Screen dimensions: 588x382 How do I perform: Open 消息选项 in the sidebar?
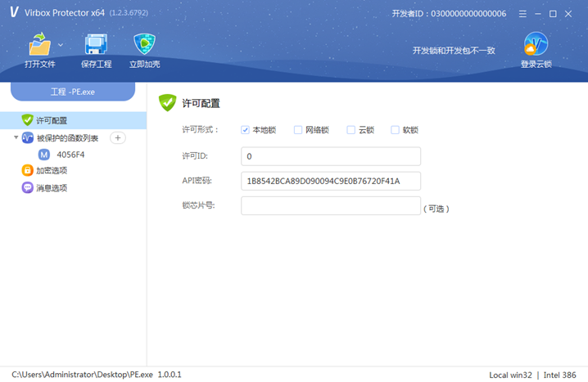[x=52, y=188]
